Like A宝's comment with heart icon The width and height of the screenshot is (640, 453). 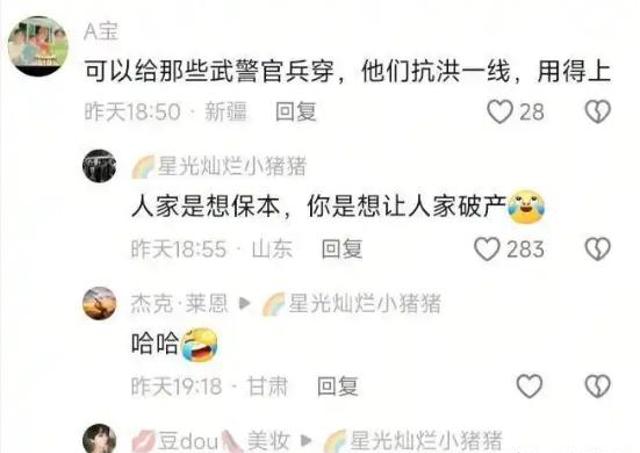[500, 111]
